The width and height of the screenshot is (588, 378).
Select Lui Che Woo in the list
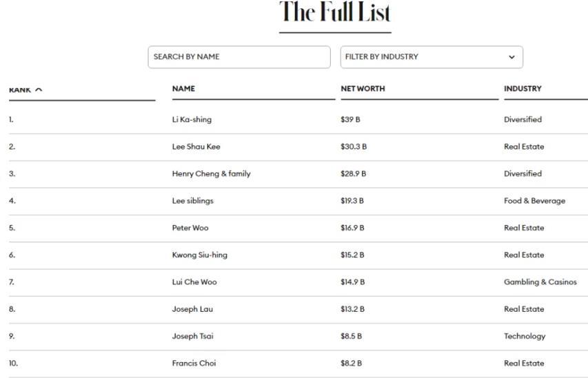(x=194, y=282)
